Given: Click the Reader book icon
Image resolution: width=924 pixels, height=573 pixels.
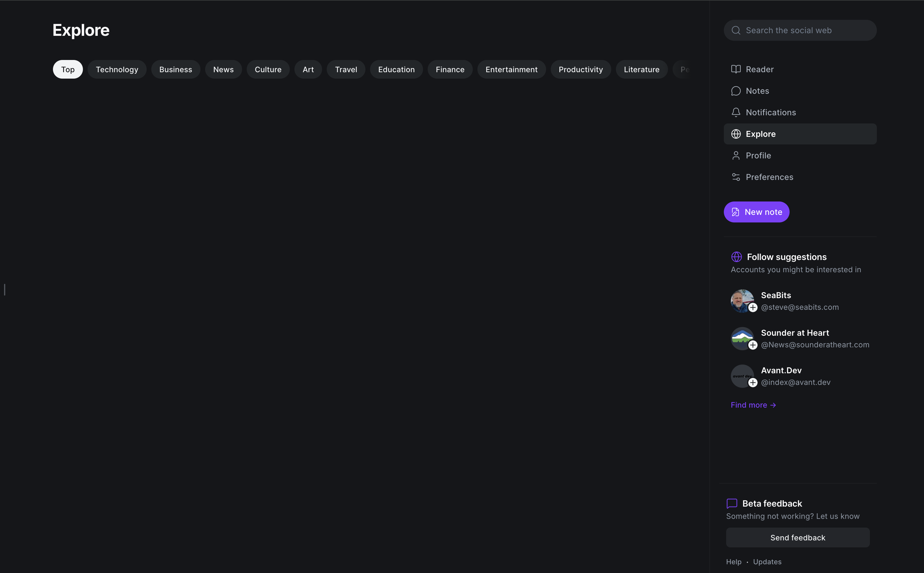Looking at the screenshot, I should (x=736, y=69).
